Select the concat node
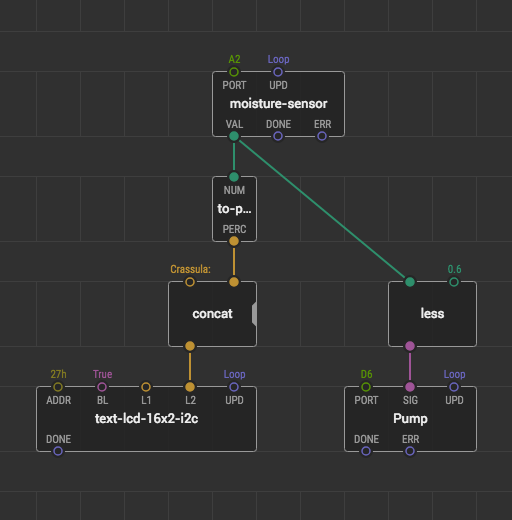 tap(212, 314)
